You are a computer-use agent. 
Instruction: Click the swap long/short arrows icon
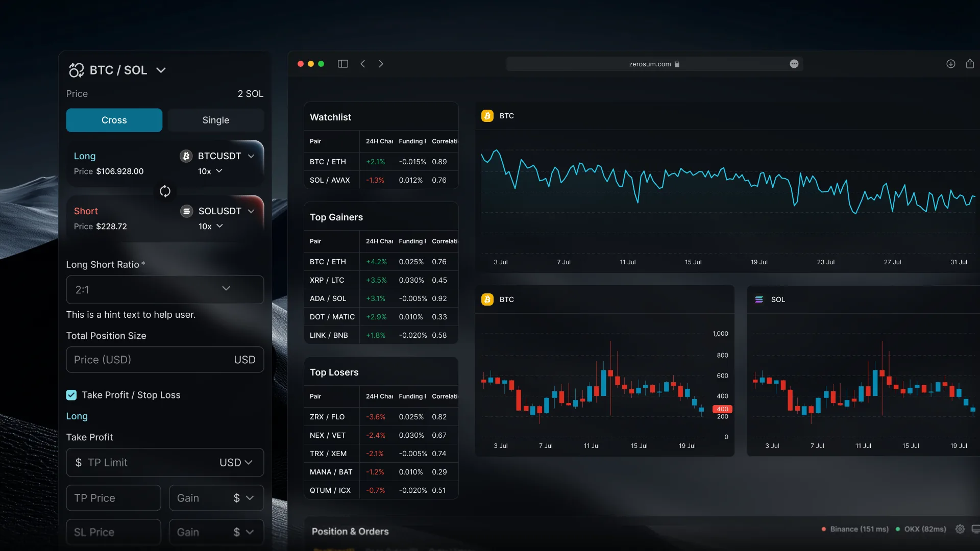(165, 191)
